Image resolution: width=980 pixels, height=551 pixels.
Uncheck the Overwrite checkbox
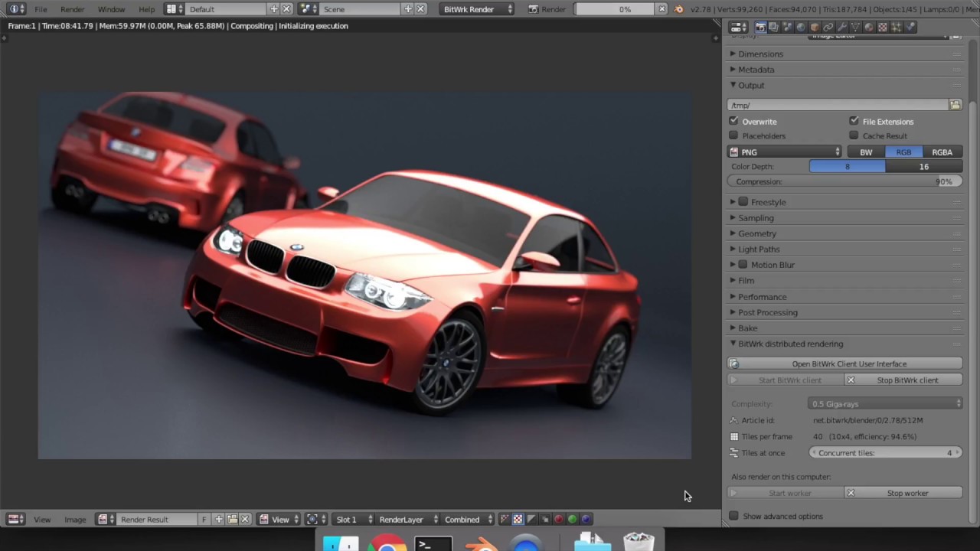click(x=733, y=121)
